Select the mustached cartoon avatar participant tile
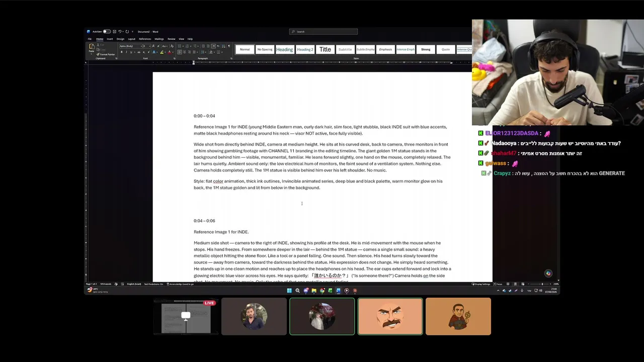The image size is (644, 362). pos(390,316)
